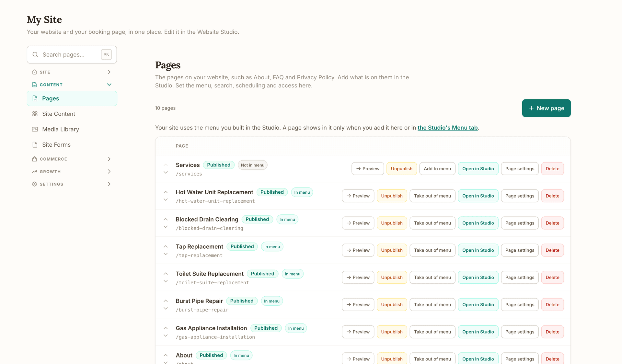Open Site Content in sidebar

(72, 114)
